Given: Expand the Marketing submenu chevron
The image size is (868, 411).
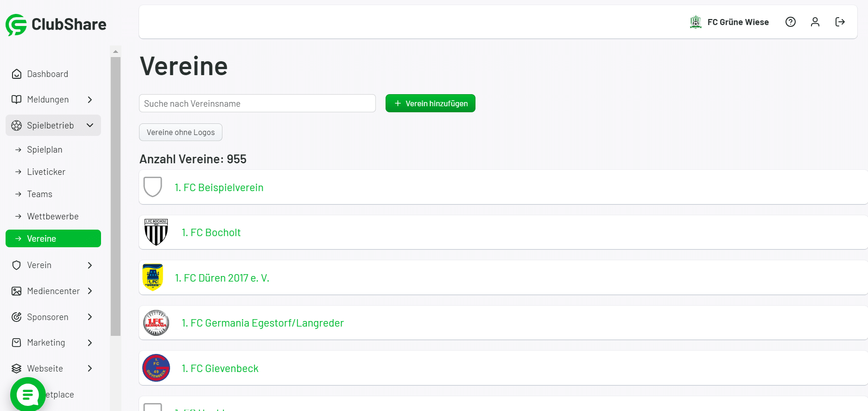Looking at the screenshot, I should (90, 343).
